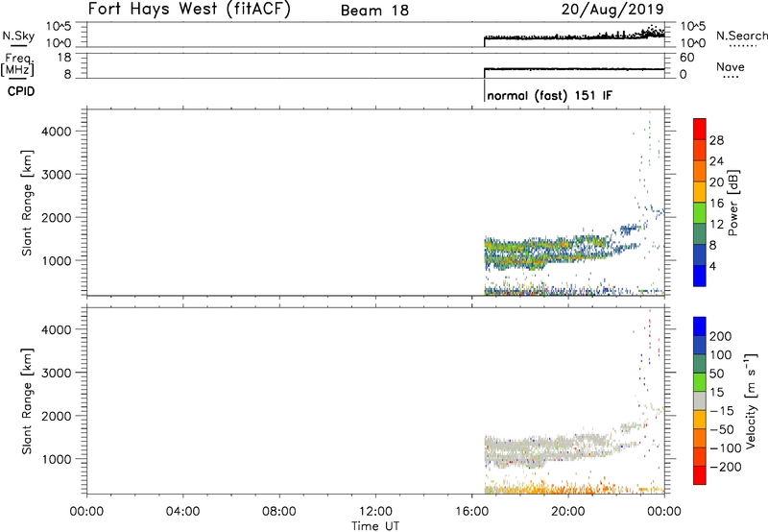Viewport: 768px width, 532px height.
Task: Click the '16:00' time tick label
Action: coord(471,512)
